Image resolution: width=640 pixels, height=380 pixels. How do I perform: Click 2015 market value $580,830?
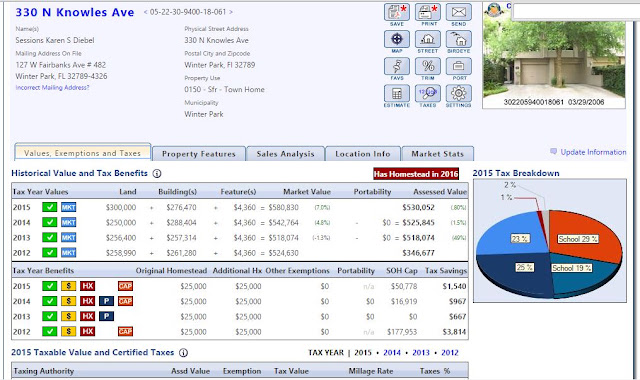coord(283,207)
